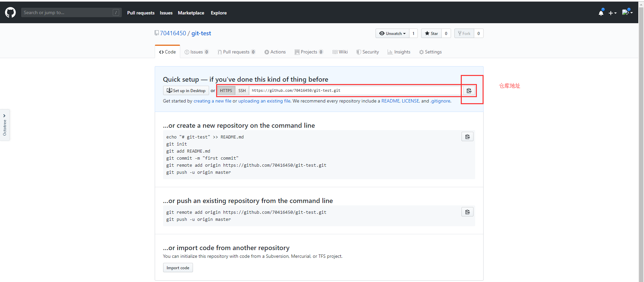This screenshot has height=282, width=644.
Task: Open the user avatar menu
Action: (627, 12)
